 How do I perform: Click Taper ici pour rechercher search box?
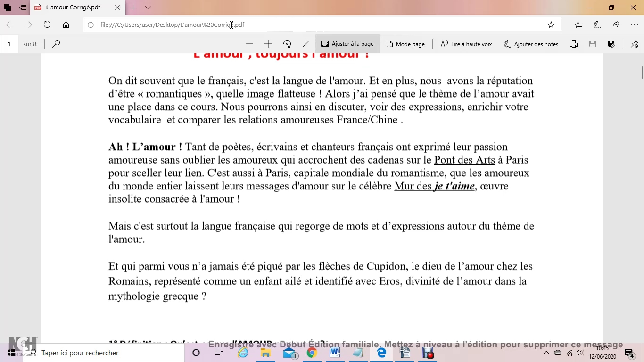(104, 353)
